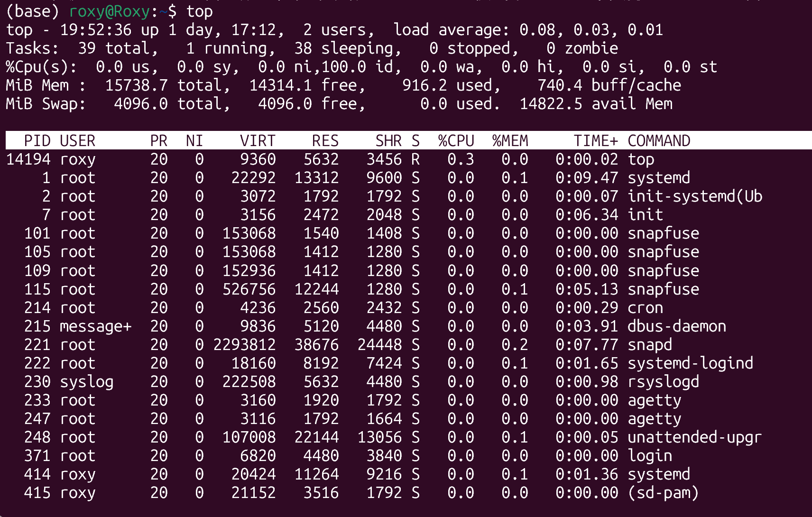The image size is (812, 517).
Task: Click the snapd process name
Action: pyautogui.click(x=649, y=345)
